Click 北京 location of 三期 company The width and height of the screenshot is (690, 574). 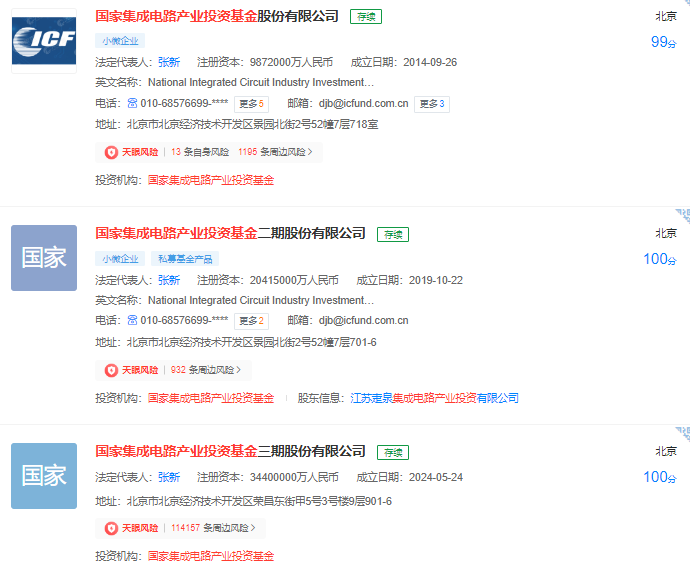pyautogui.click(x=666, y=451)
